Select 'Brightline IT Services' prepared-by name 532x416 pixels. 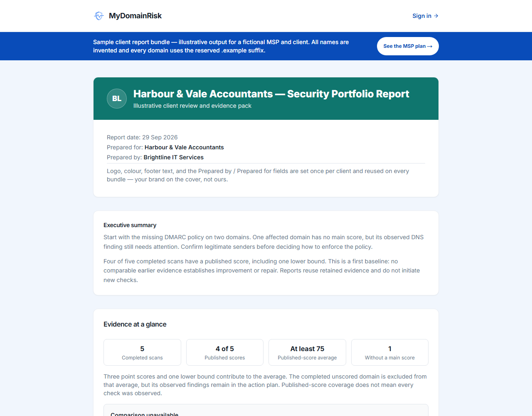pos(173,157)
